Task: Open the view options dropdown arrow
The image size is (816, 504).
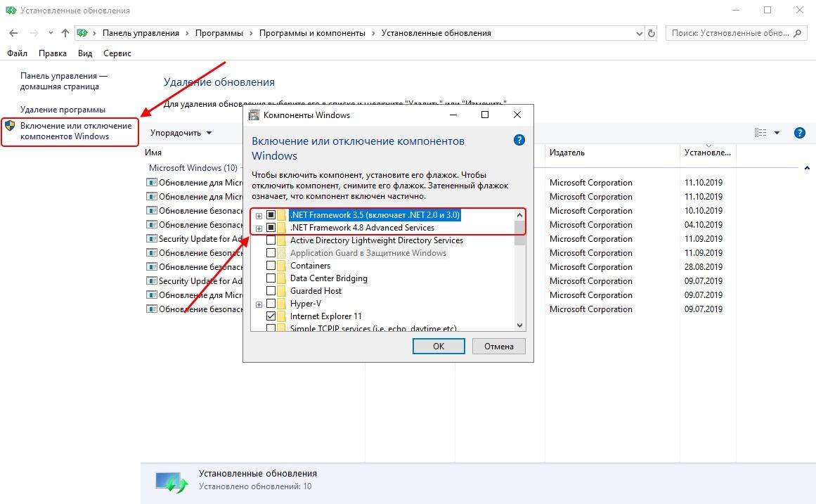Action: click(777, 133)
